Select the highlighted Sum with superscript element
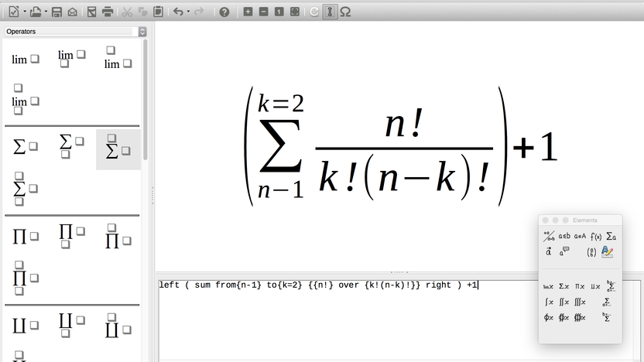The width and height of the screenshot is (644, 362). coord(118,149)
